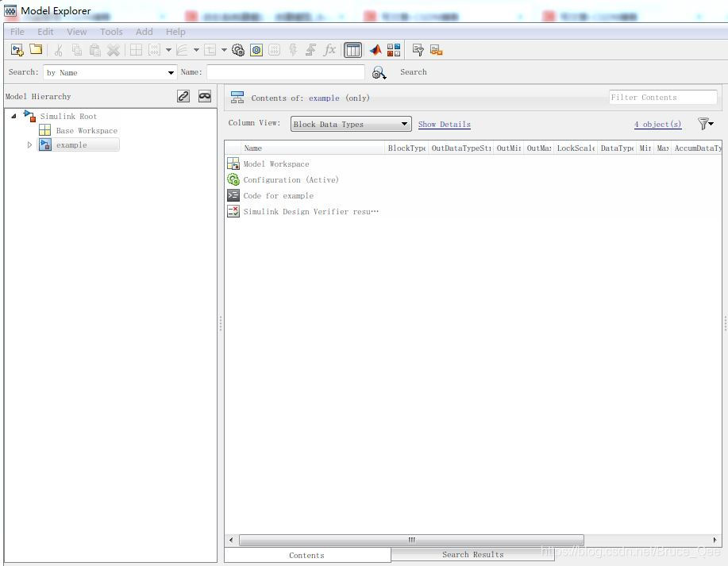Click the Contents of hierarchy icon
This screenshot has width=728, height=566.
[237, 98]
